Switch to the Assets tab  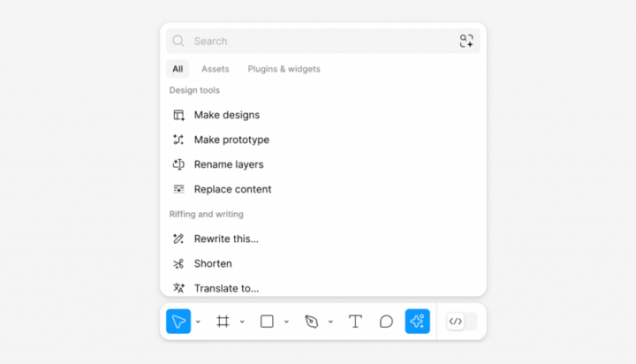tap(216, 69)
